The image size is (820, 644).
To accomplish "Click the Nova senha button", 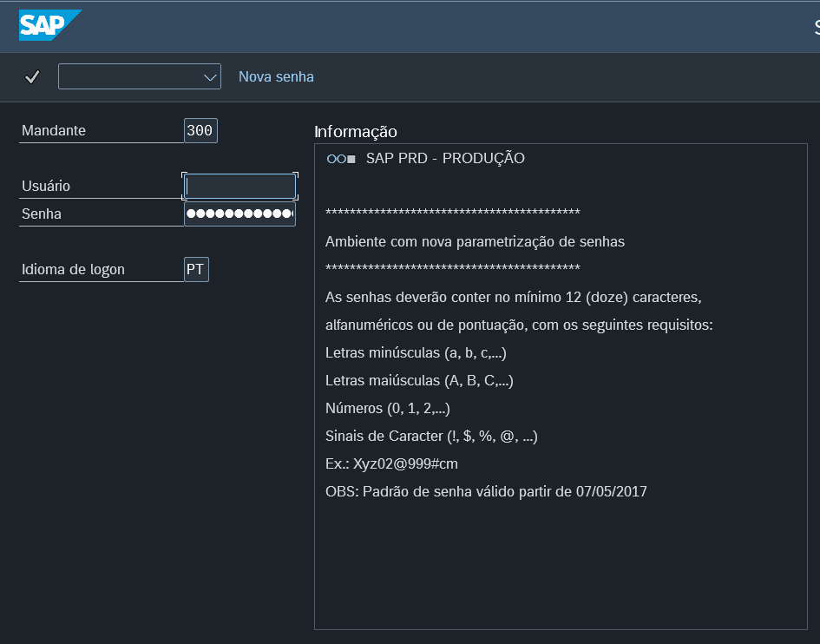I will click(x=276, y=77).
